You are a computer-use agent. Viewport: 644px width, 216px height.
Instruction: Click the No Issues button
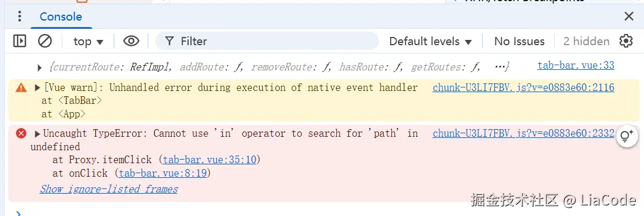tap(519, 42)
